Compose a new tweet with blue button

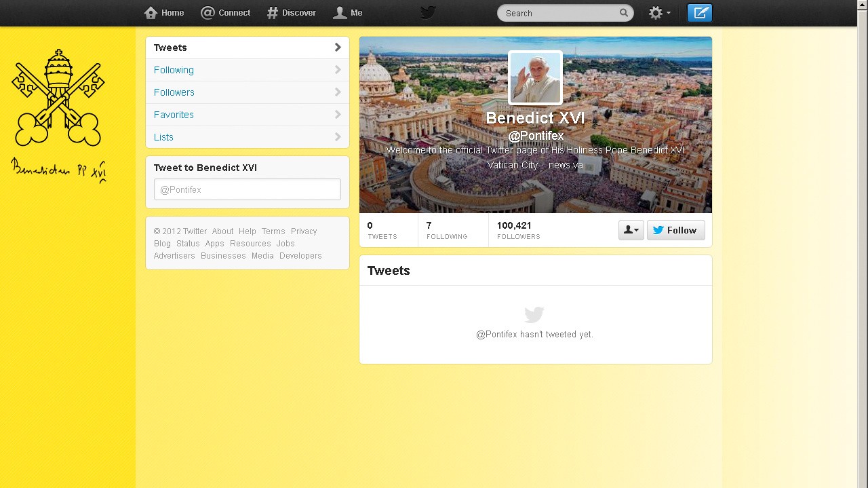tap(699, 13)
